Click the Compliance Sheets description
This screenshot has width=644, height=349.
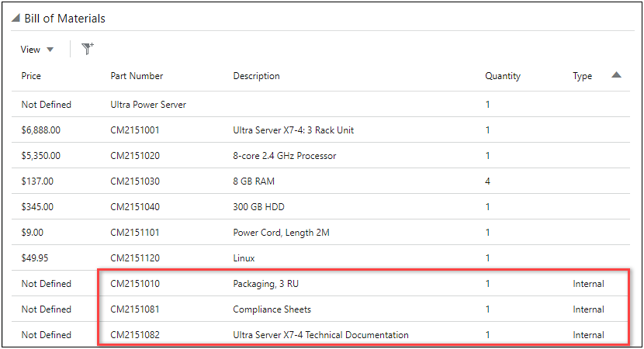coord(272,309)
